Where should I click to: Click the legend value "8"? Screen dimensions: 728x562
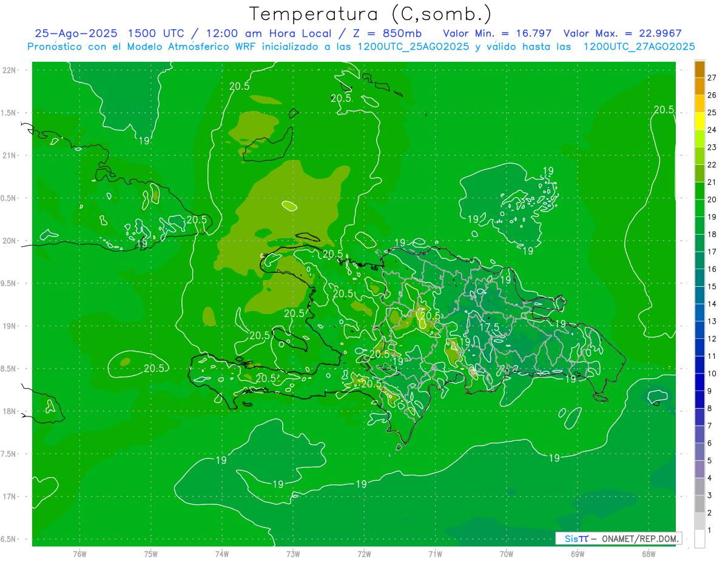pyautogui.click(x=709, y=408)
